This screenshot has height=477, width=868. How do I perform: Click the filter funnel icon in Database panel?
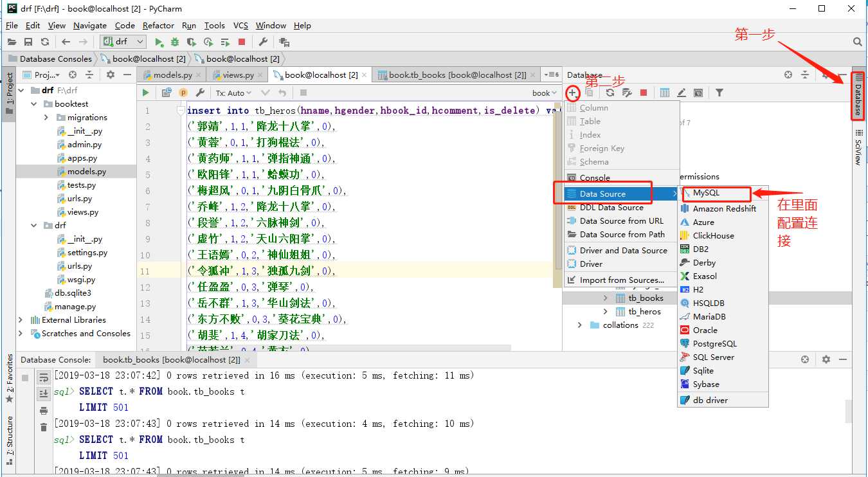(719, 93)
